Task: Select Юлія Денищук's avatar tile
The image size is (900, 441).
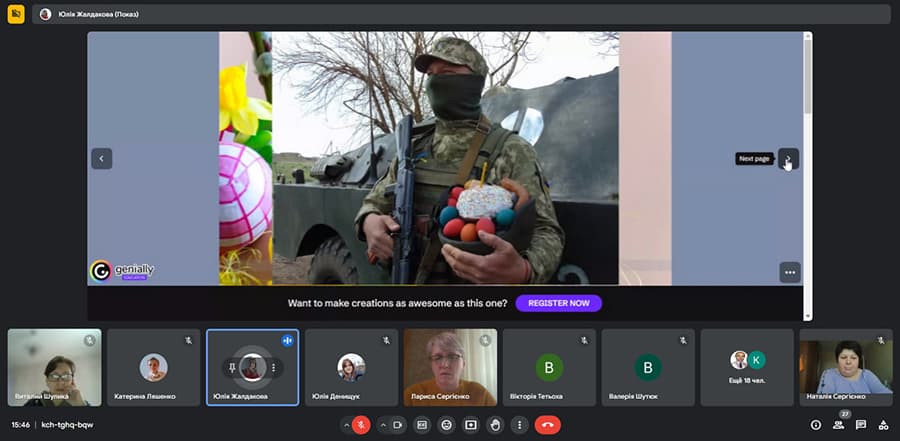Action: [351, 368]
